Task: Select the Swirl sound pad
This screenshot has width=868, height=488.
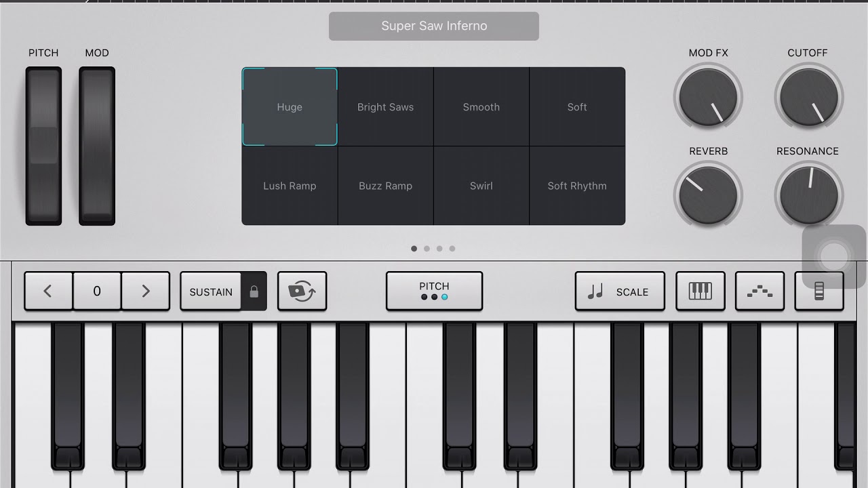Action: tap(481, 186)
